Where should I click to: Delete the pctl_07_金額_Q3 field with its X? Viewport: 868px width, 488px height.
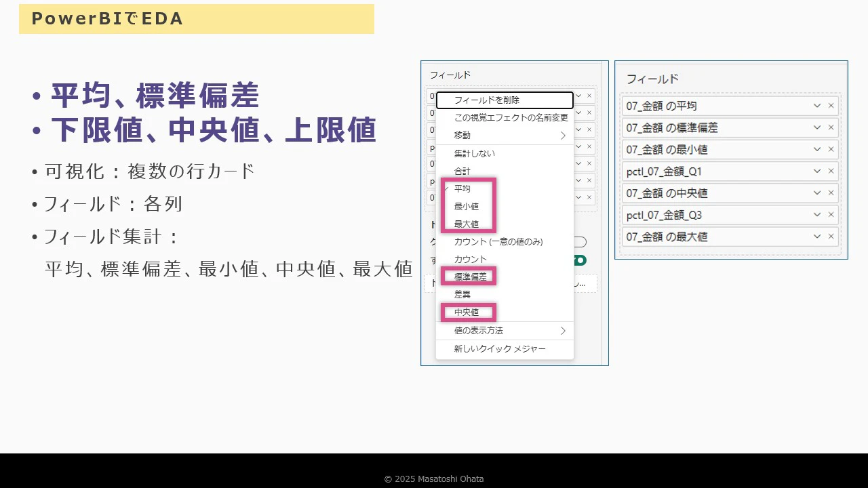831,215
